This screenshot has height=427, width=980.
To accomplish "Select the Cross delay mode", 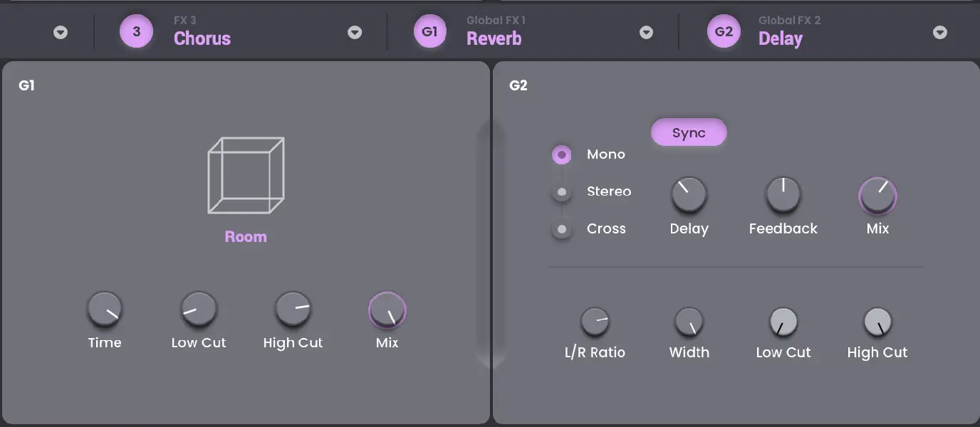I will click(562, 229).
